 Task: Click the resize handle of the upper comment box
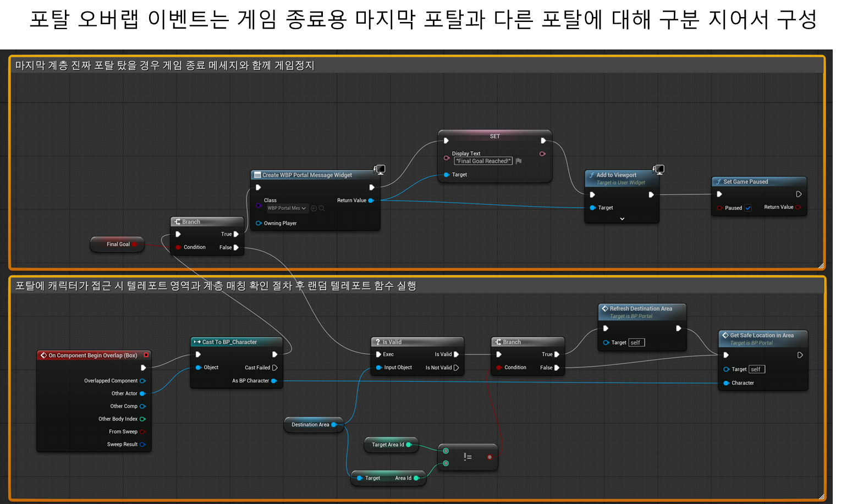click(821, 265)
